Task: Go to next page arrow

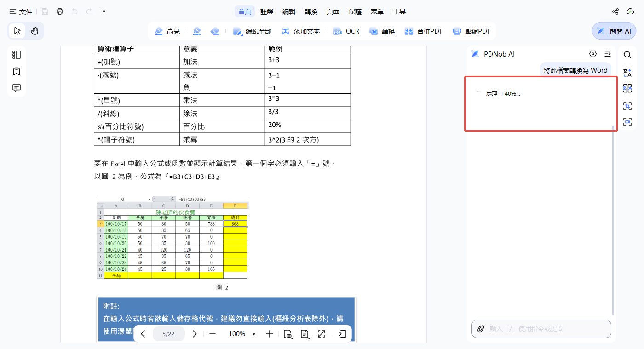Action: pyautogui.click(x=195, y=334)
